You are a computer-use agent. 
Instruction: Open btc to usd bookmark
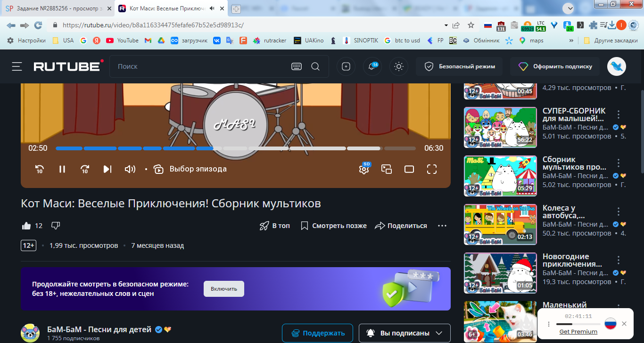tap(402, 41)
